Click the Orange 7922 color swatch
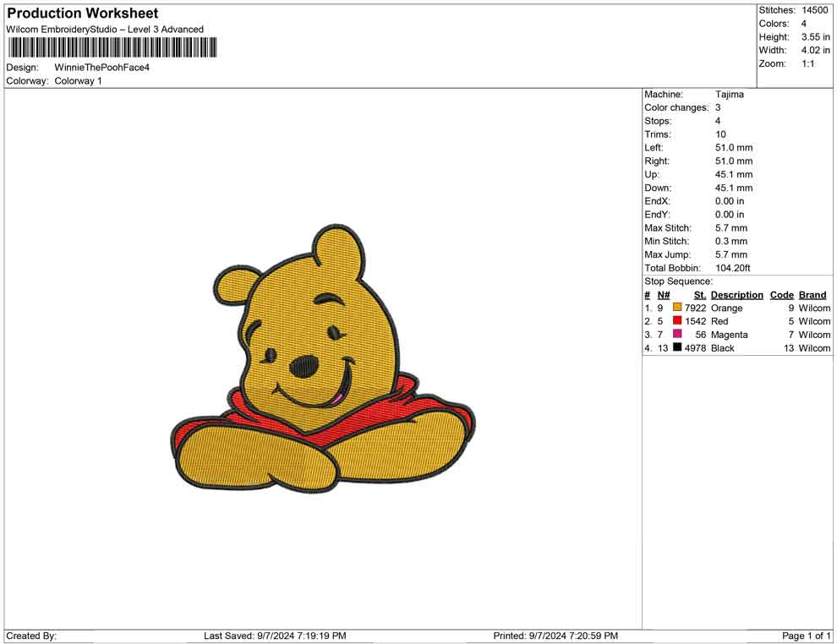Screen dimensions: 837x644 [676, 308]
